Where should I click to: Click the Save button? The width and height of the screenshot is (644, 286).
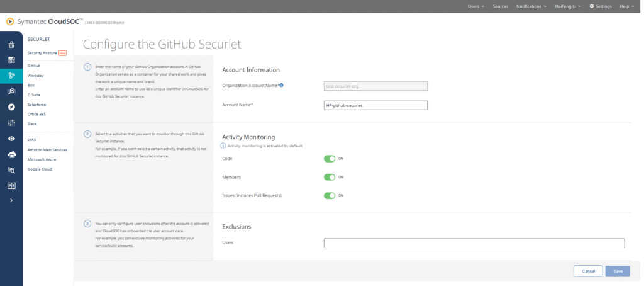[617, 271]
